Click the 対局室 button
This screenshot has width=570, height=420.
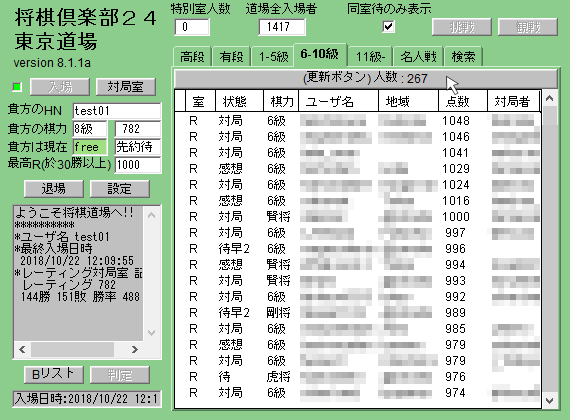pos(125,87)
